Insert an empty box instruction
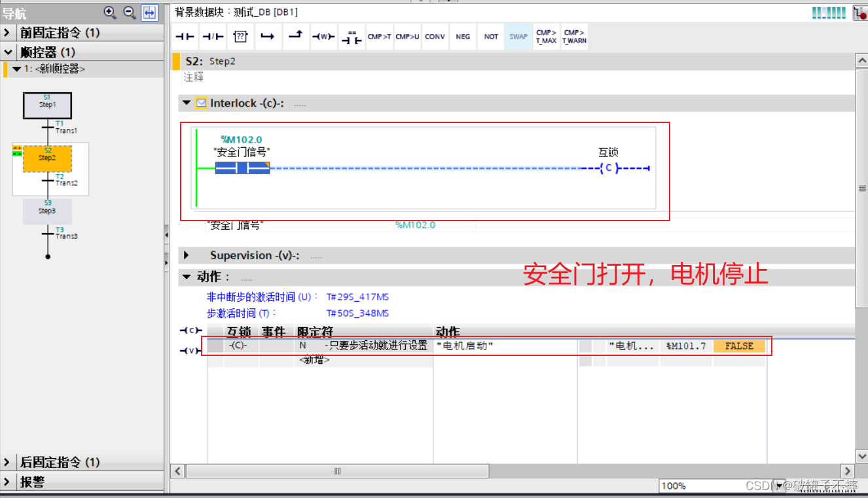Viewport: 868px width, 498px height. (x=240, y=37)
